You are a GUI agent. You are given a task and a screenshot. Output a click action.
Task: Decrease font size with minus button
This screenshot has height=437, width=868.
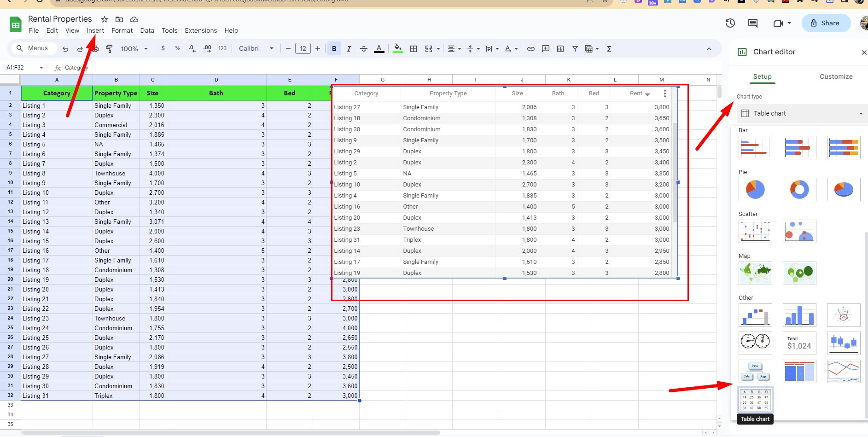(288, 48)
